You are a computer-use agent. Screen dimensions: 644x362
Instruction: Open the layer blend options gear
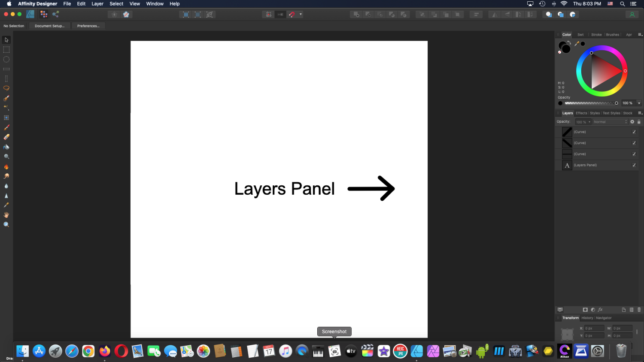[x=632, y=122]
